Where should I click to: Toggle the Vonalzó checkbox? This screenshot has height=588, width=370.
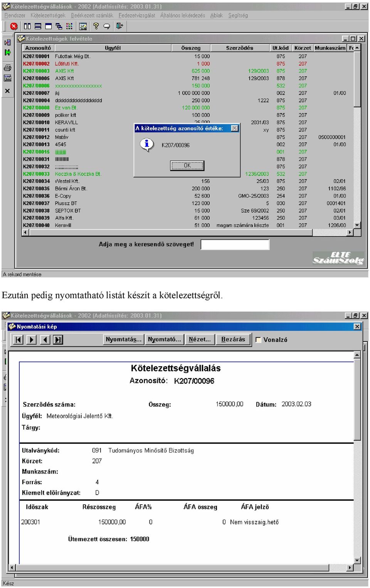258,340
